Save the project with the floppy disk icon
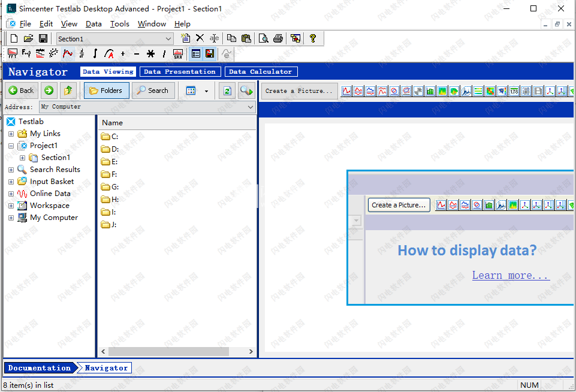This screenshot has width=576, height=392. point(43,38)
